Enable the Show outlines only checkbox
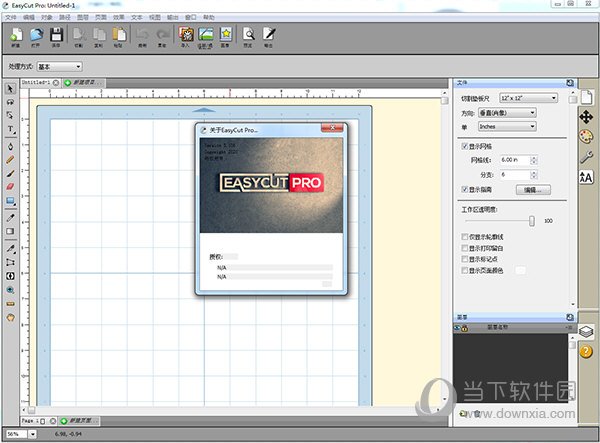The image size is (600, 443). [x=465, y=237]
